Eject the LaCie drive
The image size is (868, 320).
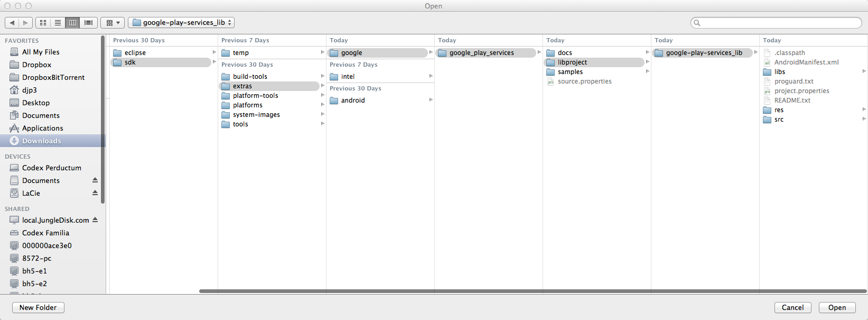coord(95,193)
